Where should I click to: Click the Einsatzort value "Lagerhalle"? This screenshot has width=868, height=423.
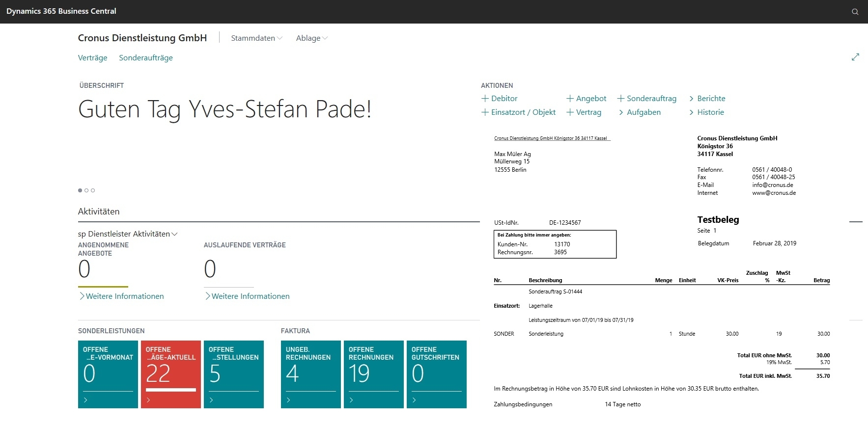540,306
